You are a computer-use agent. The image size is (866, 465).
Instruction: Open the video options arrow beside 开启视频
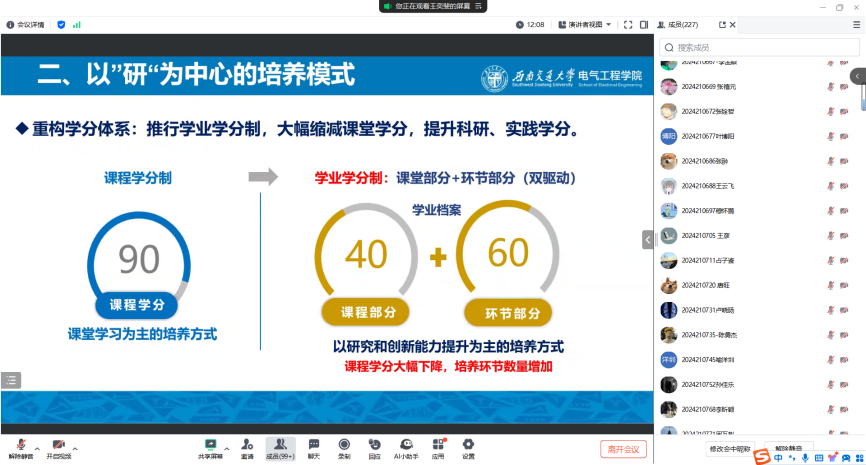click(x=76, y=447)
